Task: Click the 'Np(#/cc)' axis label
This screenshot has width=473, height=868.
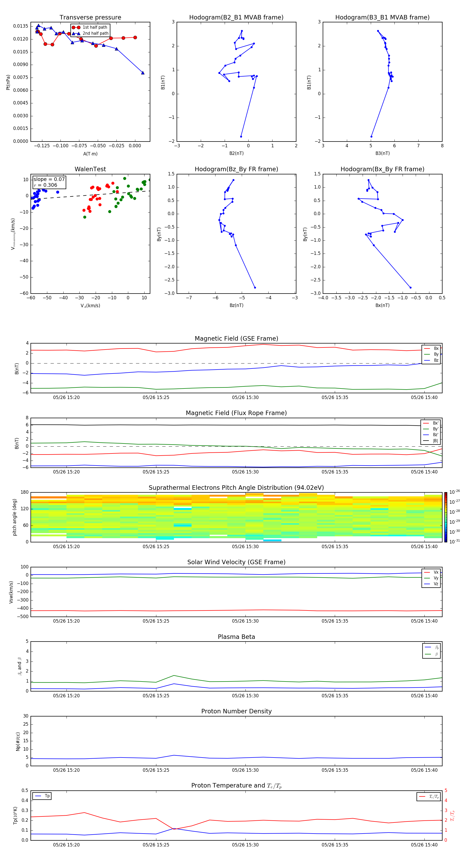Action: click(18, 741)
